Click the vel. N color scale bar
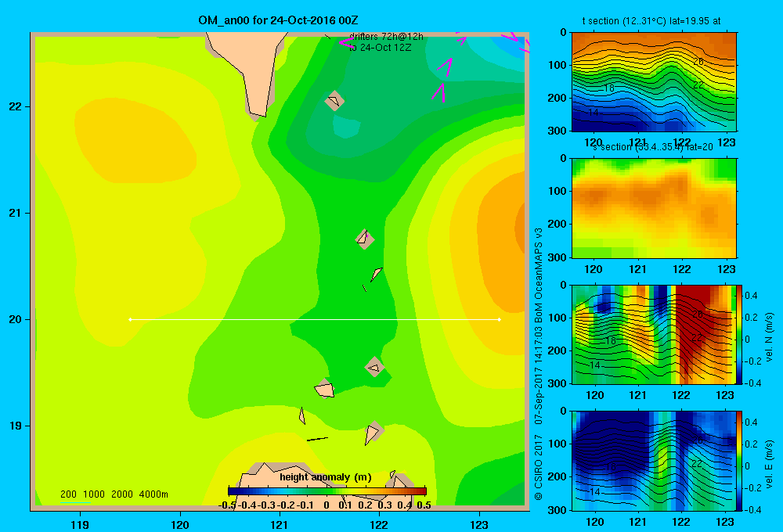 [739, 334]
